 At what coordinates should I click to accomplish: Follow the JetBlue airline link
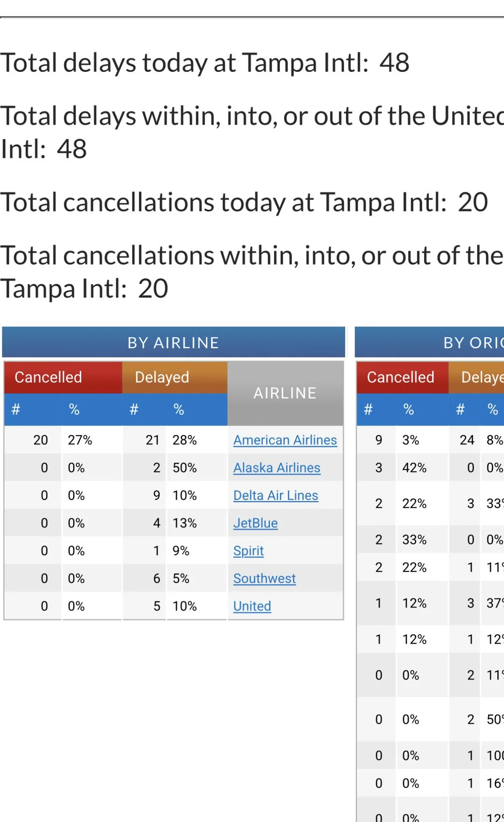point(255,523)
